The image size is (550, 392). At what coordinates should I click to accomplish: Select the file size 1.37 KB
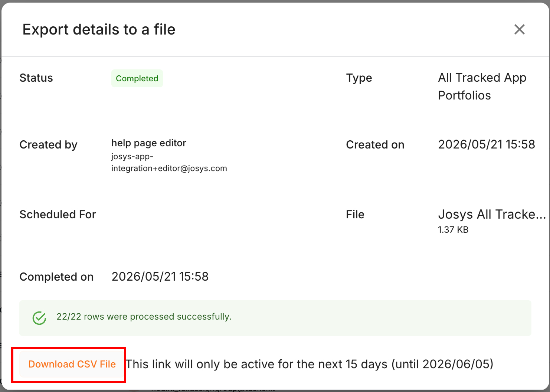click(453, 230)
